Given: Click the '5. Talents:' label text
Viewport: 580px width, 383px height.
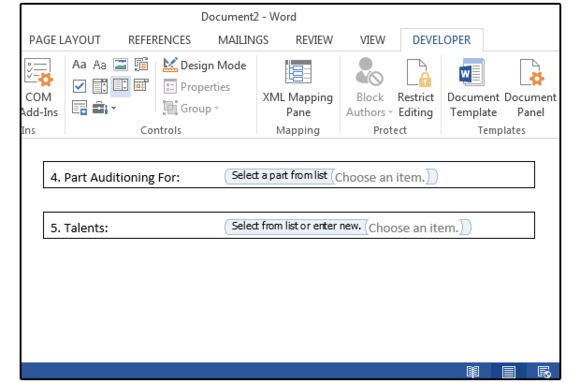Looking at the screenshot, I should [x=79, y=228].
